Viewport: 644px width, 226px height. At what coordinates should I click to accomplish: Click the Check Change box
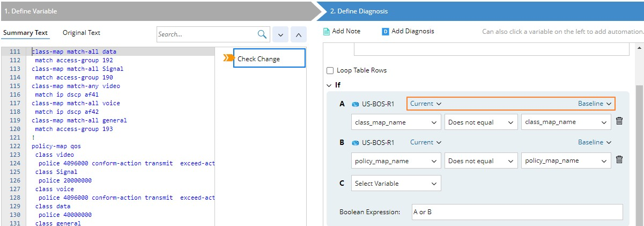click(x=269, y=59)
